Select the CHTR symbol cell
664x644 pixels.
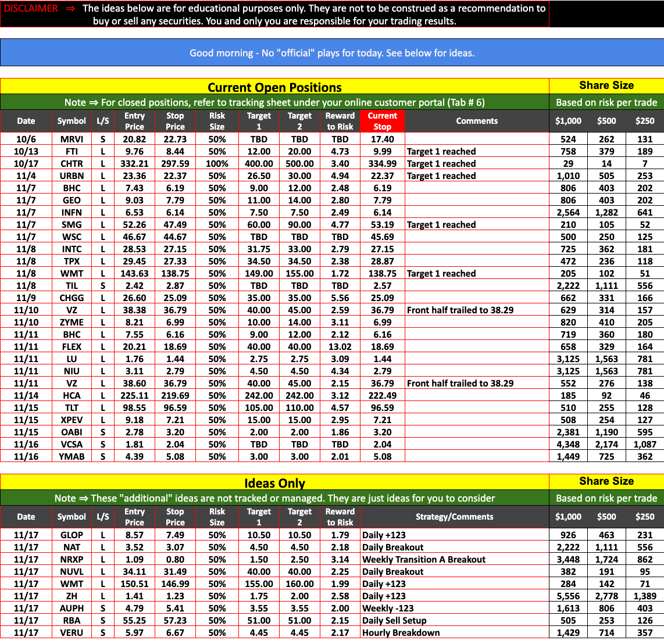point(72,164)
